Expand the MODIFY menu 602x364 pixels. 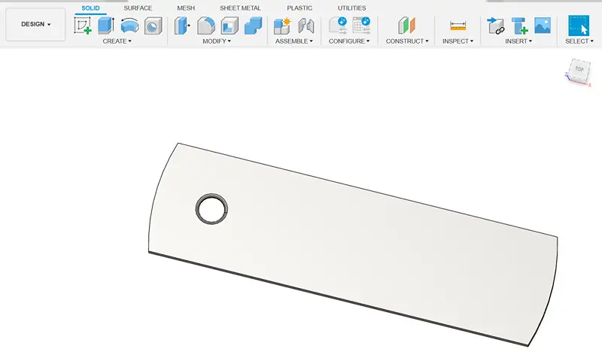coord(217,41)
